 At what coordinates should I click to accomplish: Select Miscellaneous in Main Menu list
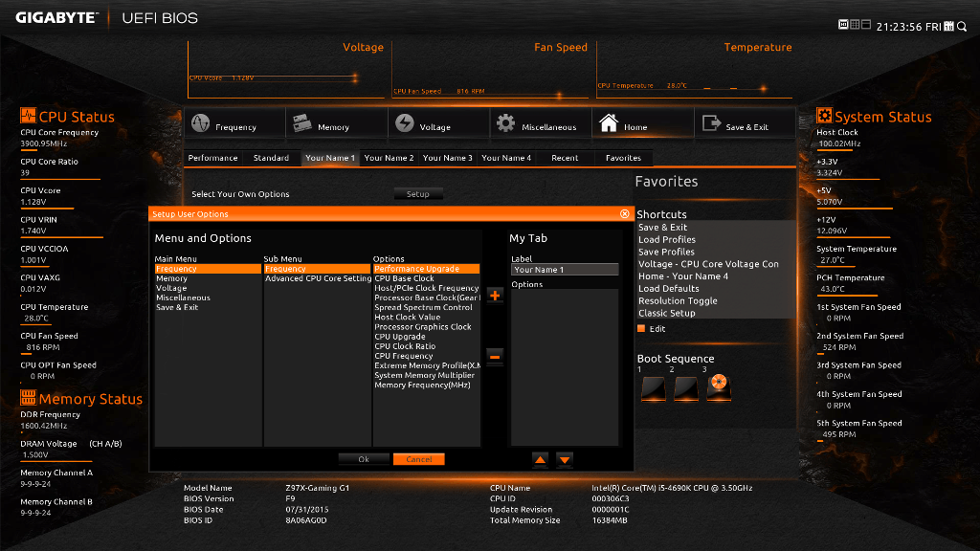tap(208, 298)
